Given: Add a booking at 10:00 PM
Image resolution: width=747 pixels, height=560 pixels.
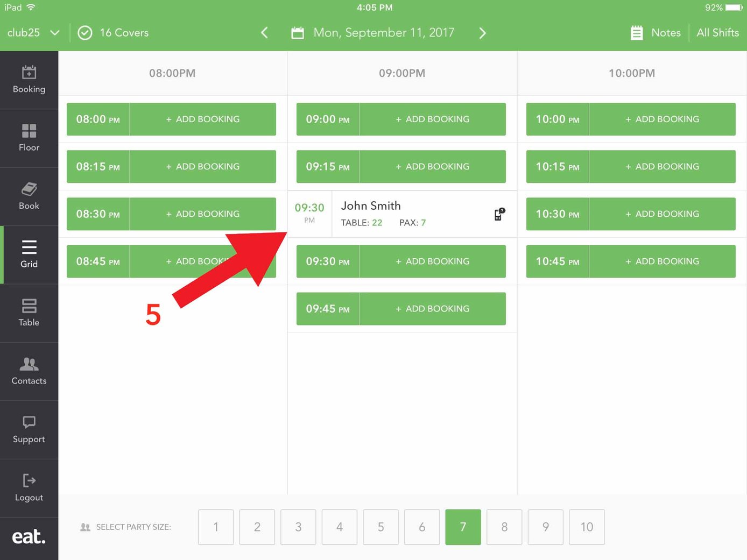Looking at the screenshot, I should point(662,119).
